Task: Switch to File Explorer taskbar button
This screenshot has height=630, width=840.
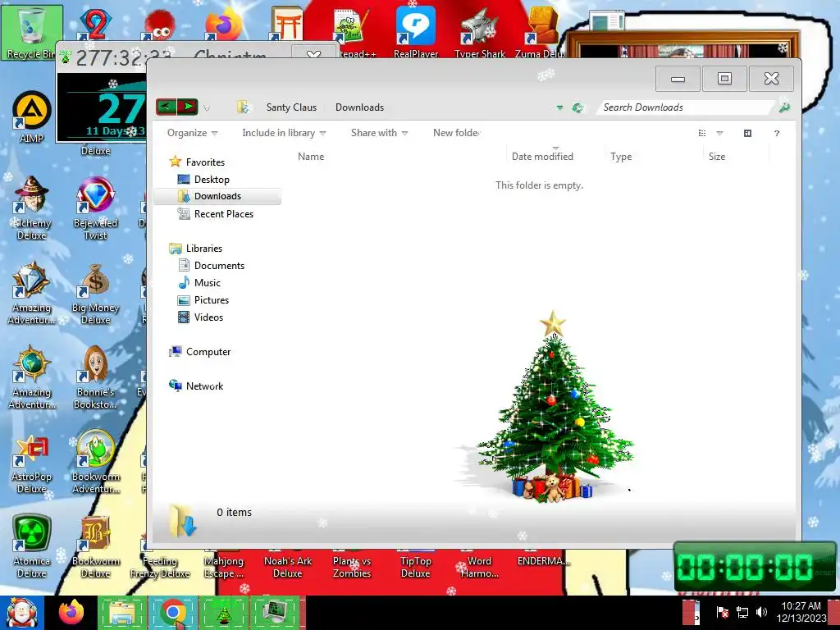Action: (122, 613)
